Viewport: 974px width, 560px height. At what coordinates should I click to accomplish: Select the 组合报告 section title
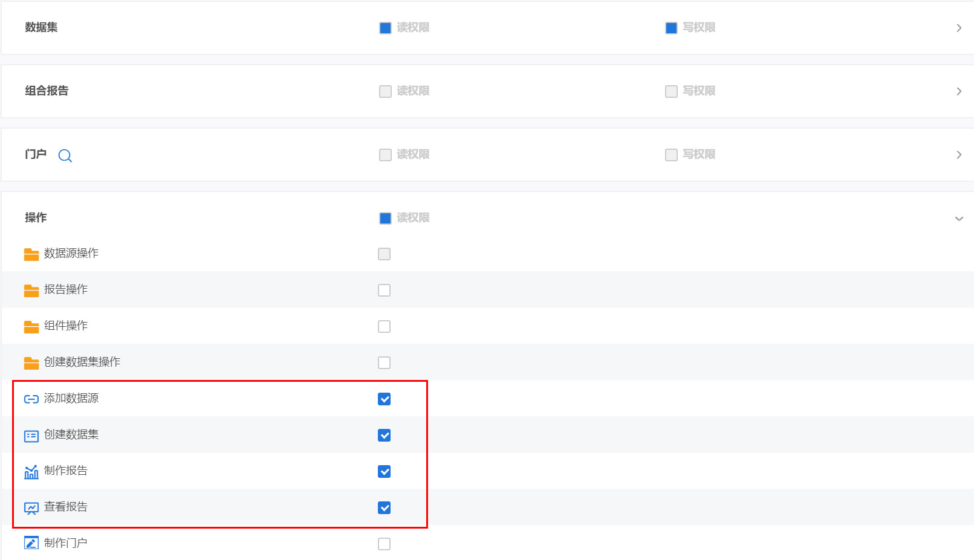tap(47, 91)
